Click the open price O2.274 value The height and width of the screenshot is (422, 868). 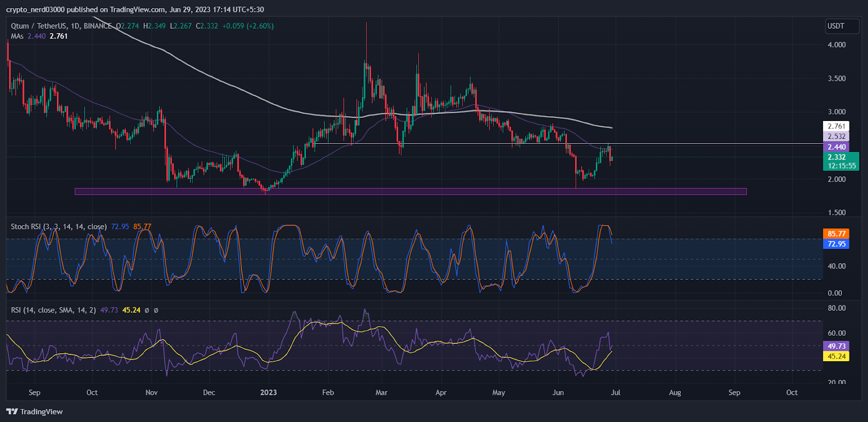point(127,26)
